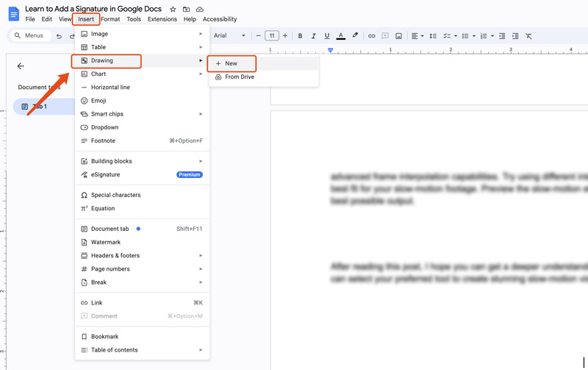The width and height of the screenshot is (588, 370).
Task: Insert a Link from menu
Action: 142,303
